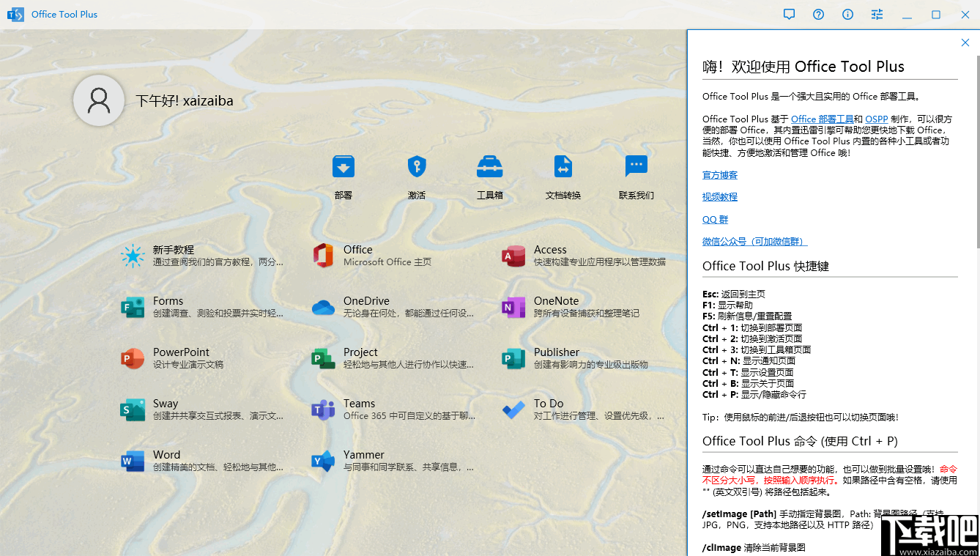Click the feedback message icon in title bar
Viewport: 980px width, 556px height.
[789, 14]
